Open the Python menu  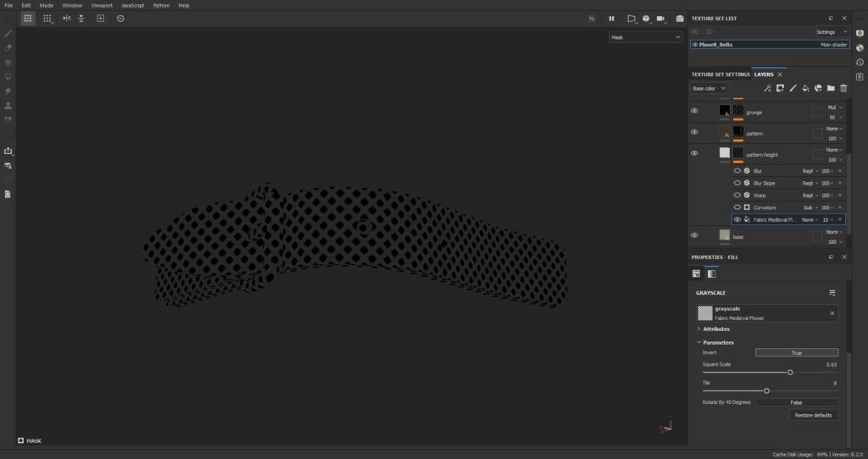pos(161,5)
